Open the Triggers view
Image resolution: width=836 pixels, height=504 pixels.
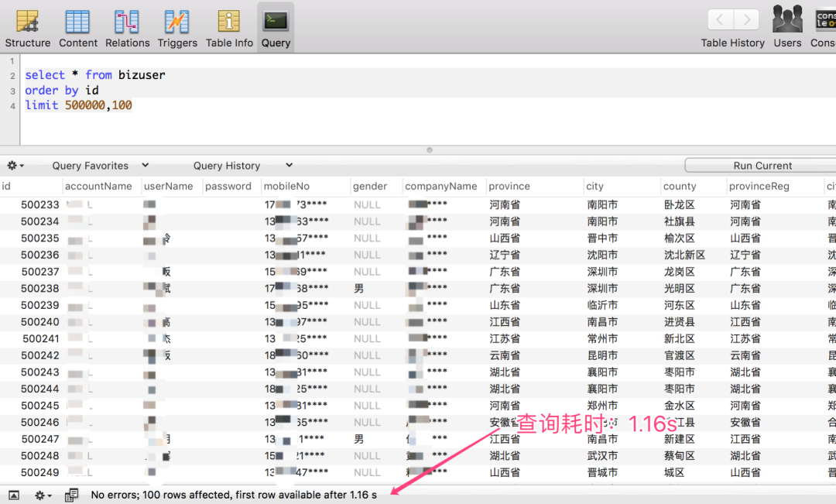[x=177, y=22]
